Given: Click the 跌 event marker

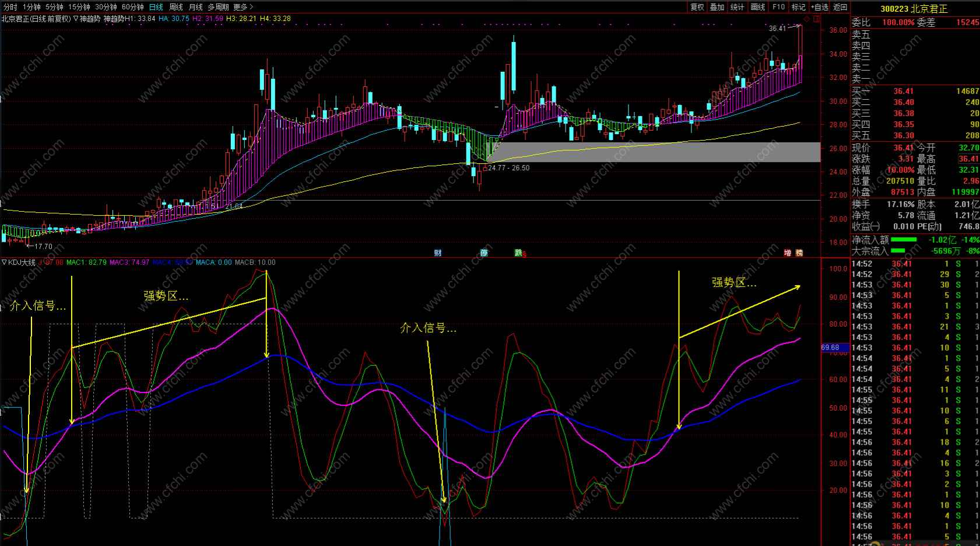Looking at the screenshot, I should click(x=518, y=253).
